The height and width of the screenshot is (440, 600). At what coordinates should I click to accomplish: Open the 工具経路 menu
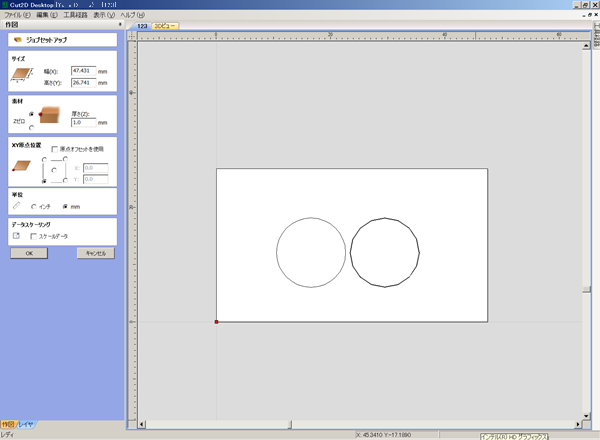tap(75, 15)
